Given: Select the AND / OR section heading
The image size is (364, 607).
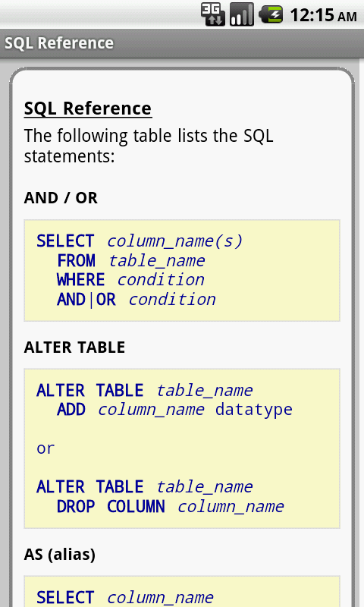Looking at the screenshot, I should (61, 198).
